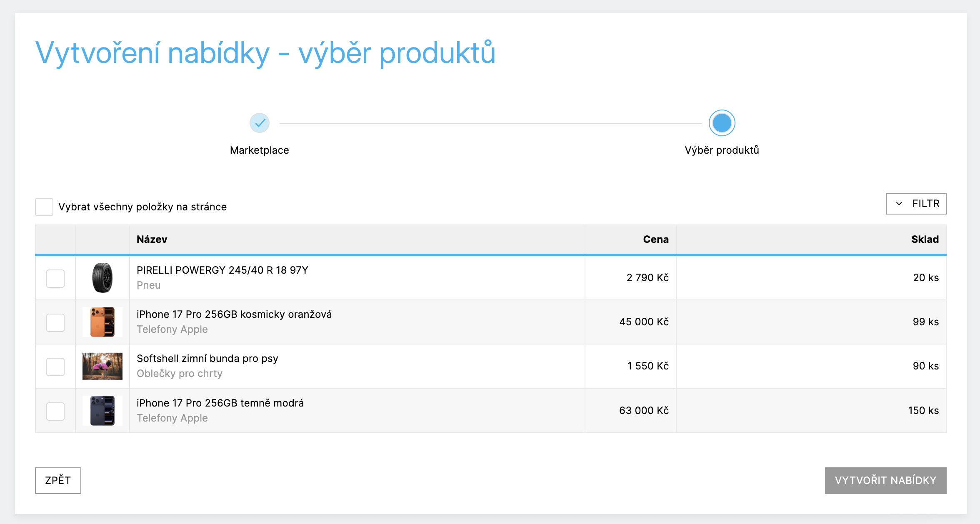This screenshot has width=980, height=524.
Task: Click the Cena column header
Action: tap(655, 239)
